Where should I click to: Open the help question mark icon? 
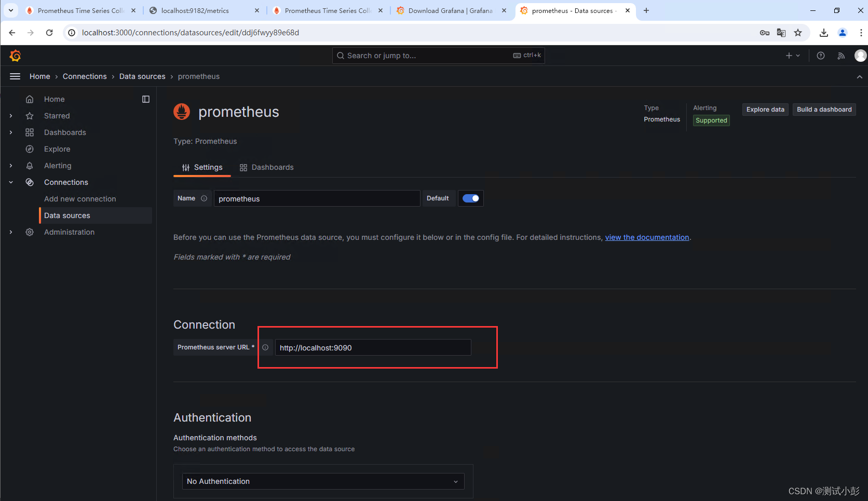pos(821,56)
